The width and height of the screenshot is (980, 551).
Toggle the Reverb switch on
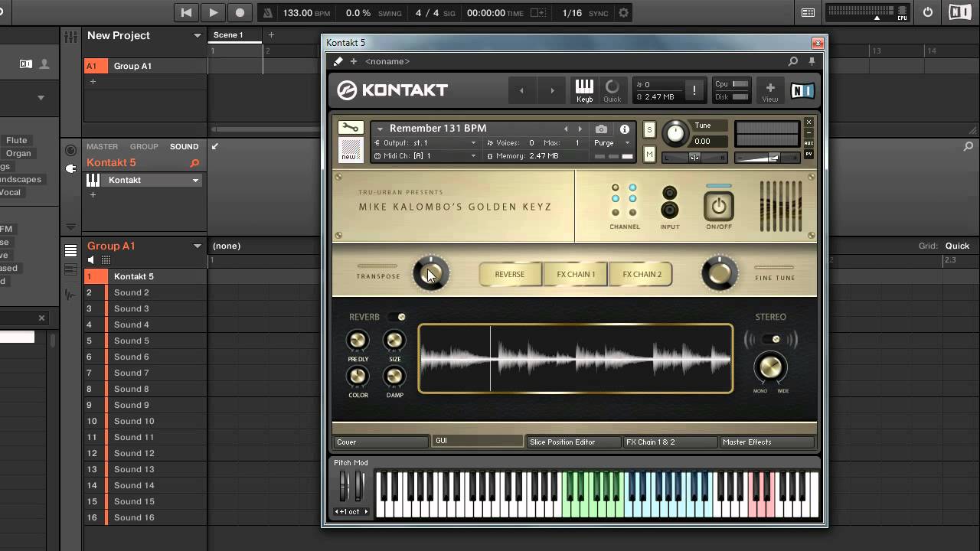point(397,317)
